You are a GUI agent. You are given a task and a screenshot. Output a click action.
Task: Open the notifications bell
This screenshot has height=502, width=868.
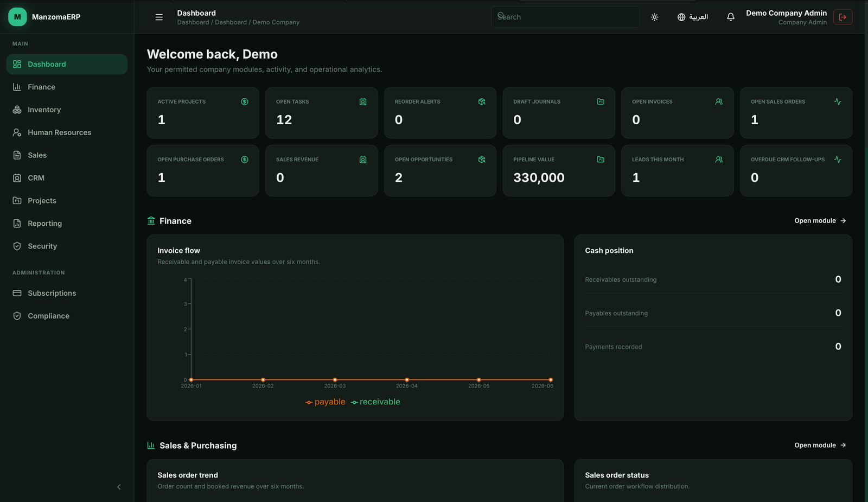click(x=731, y=17)
